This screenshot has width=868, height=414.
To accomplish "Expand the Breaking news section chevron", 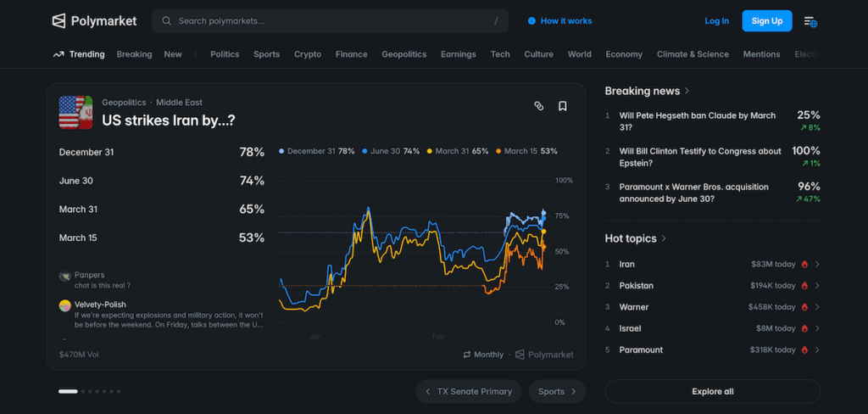I will point(687,91).
